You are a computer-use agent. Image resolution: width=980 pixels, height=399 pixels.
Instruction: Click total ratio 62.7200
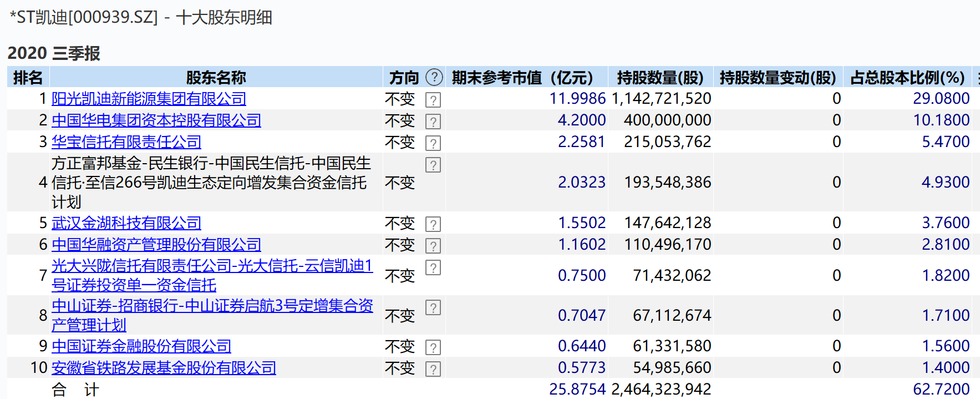point(941,390)
